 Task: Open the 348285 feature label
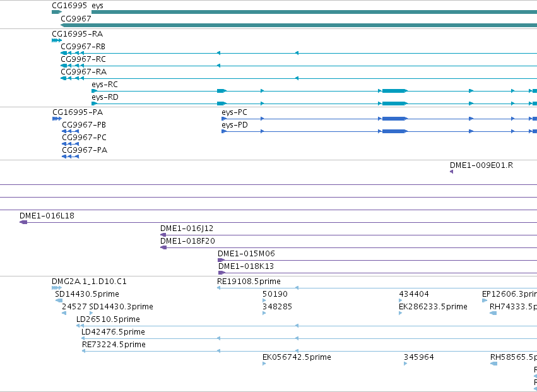(278, 307)
